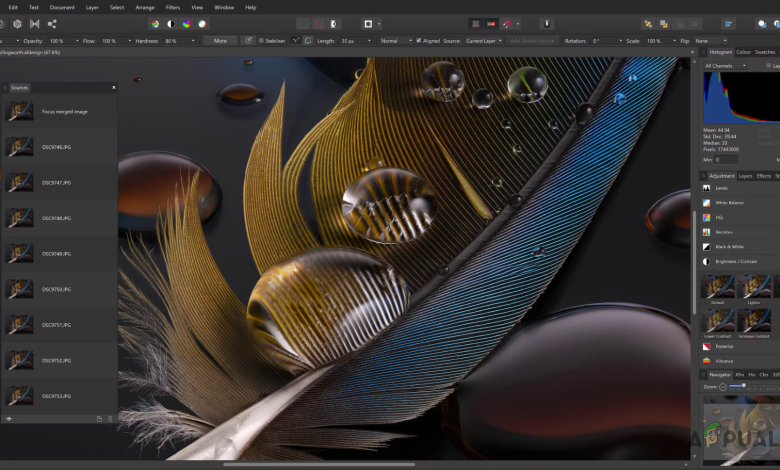Toggle the Aligned checkbox

tap(420, 41)
